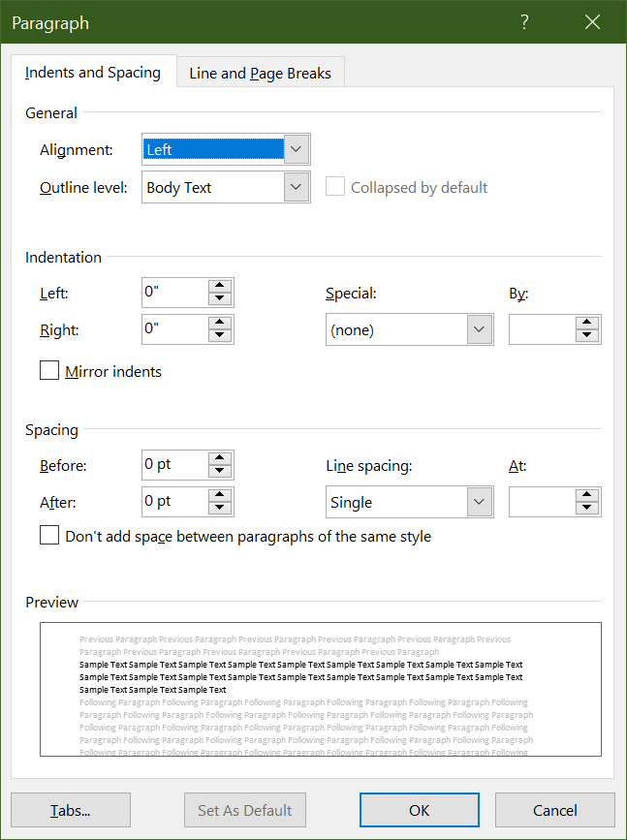Increase After spacing with up arrow
The image size is (627, 840).
click(220, 494)
